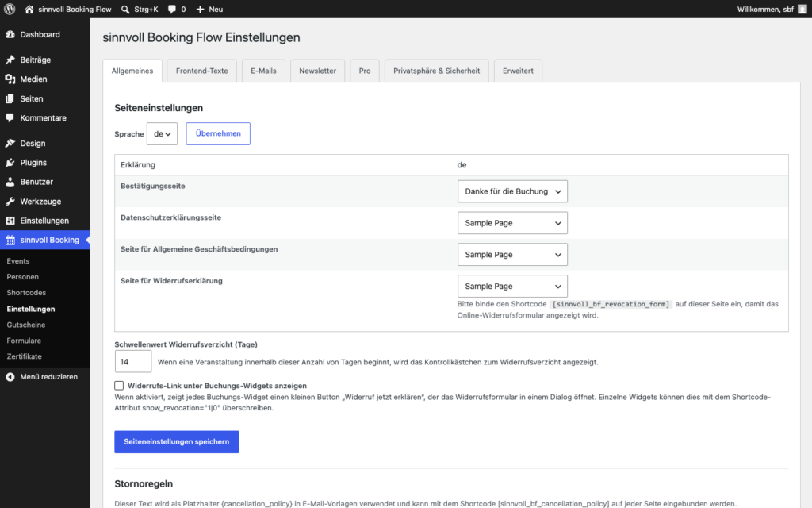Click the Dashboard gauge icon

10,34
